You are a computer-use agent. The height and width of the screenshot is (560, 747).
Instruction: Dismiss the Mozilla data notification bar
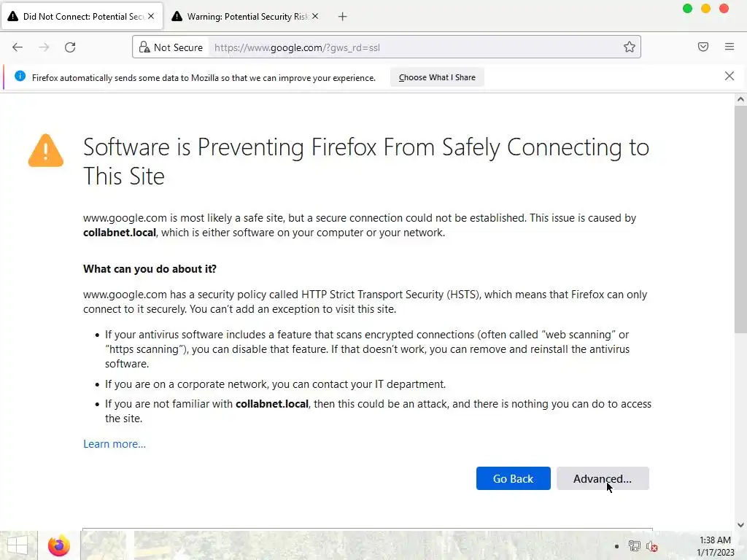pyautogui.click(x=729, y=77)
